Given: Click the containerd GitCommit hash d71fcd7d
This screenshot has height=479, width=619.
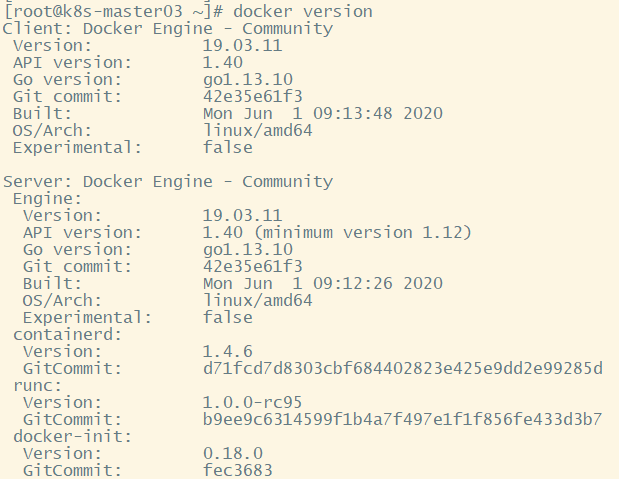Looking at the screenshot, I should (x=403, y=368).
